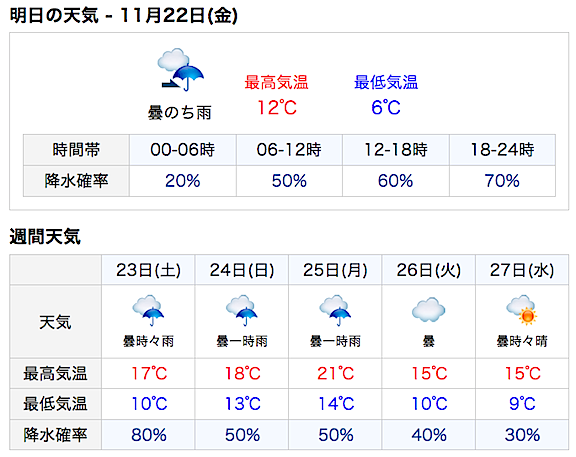Click the 降水確率 row label in weekly table
The height and width of the screenshot is (457, 576).
(x=55, y=435)
